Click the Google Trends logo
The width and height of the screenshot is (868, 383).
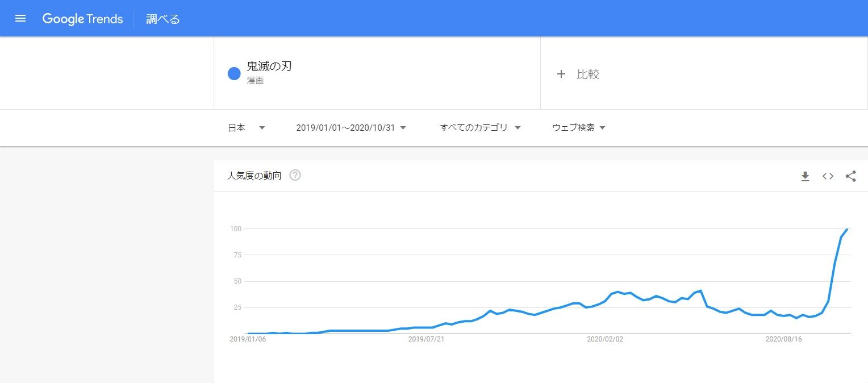(x=82, y=19)
